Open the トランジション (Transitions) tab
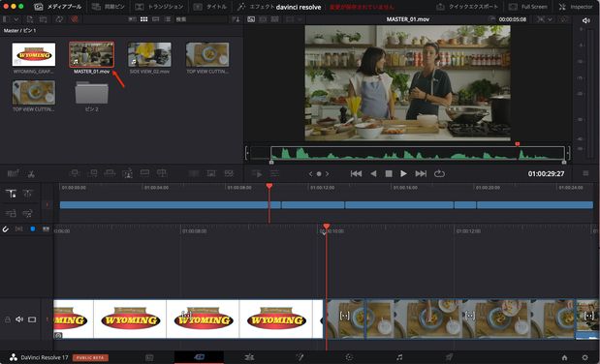The image size is (600, 364). (160, 7)
